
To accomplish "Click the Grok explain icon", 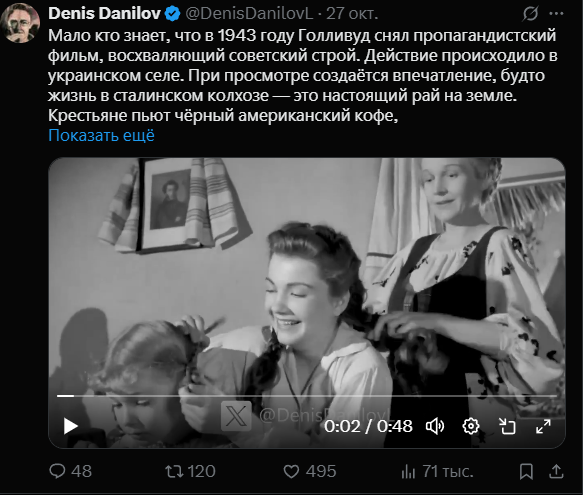I will [x=530, y=14].
